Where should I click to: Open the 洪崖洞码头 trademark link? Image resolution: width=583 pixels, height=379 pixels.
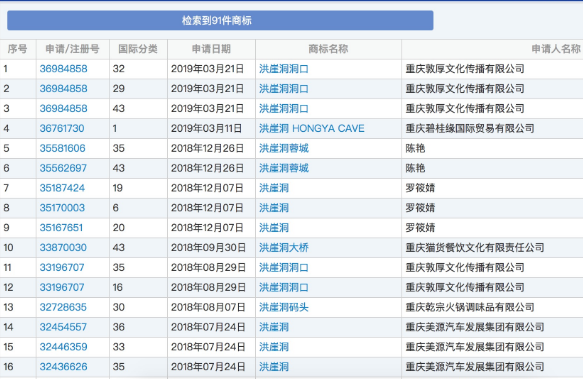tap(284, 307)
